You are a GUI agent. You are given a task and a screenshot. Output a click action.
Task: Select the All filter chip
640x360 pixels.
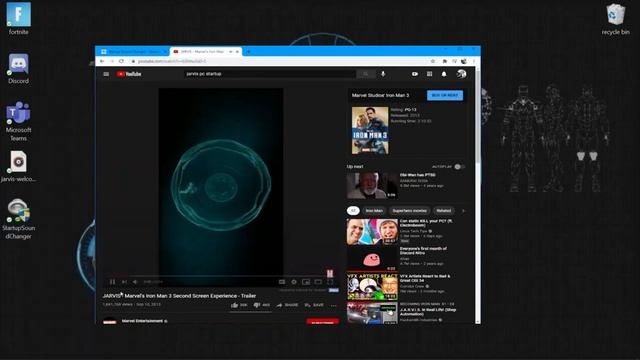point(353,211)
